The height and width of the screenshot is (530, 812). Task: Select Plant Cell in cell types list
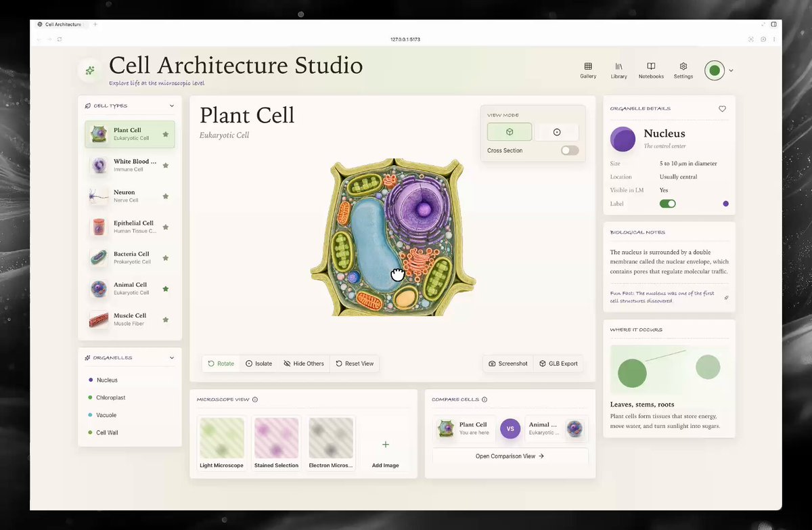click(x=129, y=134)
